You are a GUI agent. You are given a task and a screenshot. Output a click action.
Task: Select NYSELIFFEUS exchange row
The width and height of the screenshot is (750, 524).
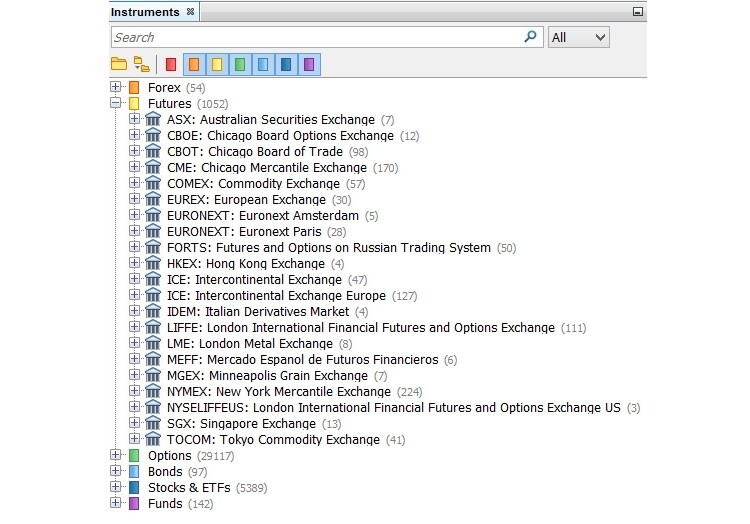tap(403, 408)
